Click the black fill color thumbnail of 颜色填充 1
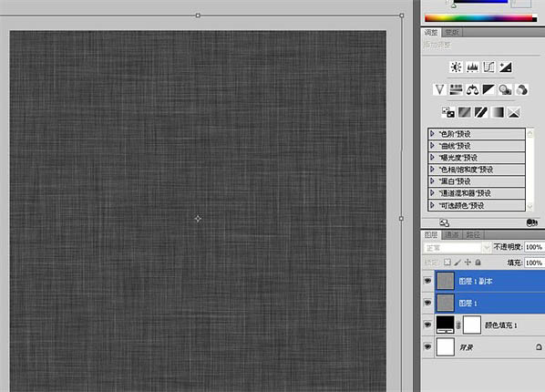The height and width of the screenshot is (392, 545). point(446,325)
